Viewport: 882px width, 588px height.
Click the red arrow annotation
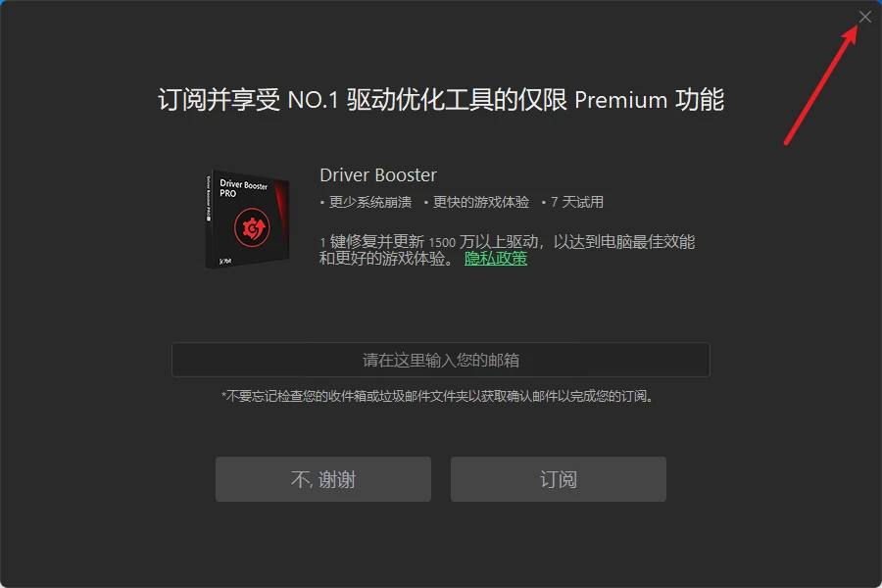pyautogui.click(x=820, y=84)
